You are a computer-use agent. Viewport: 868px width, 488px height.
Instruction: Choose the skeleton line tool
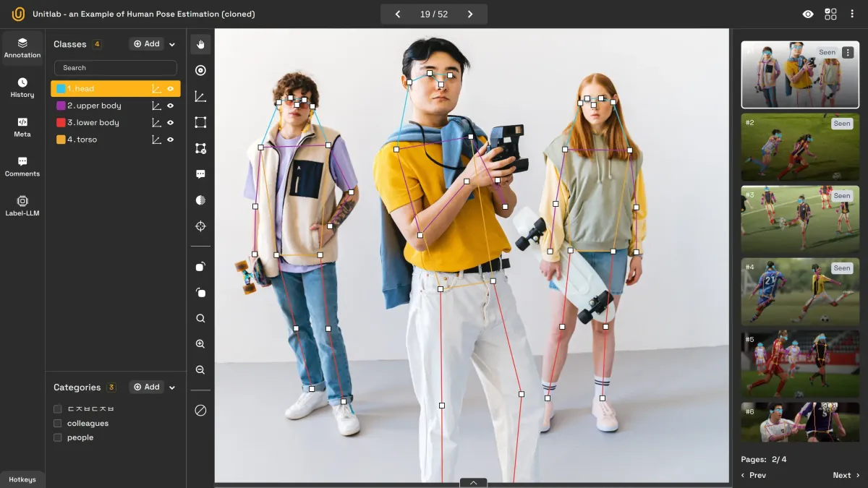(x=200, y=97)
